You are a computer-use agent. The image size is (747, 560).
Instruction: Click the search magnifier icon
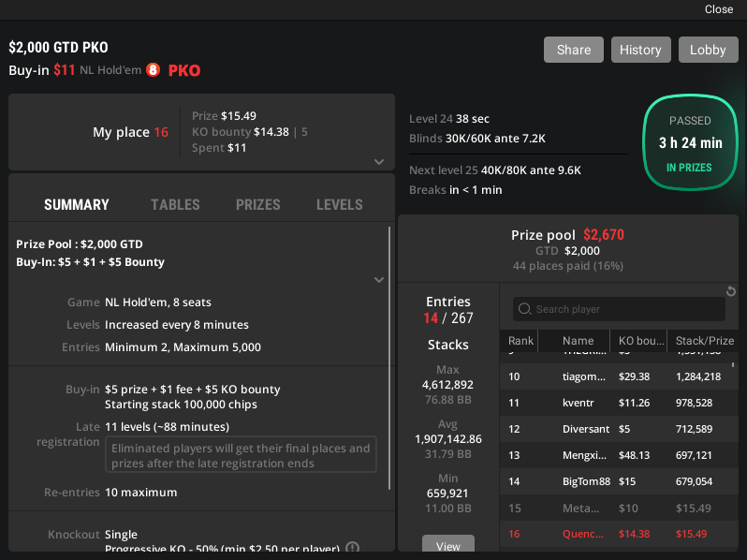point(524,309)
